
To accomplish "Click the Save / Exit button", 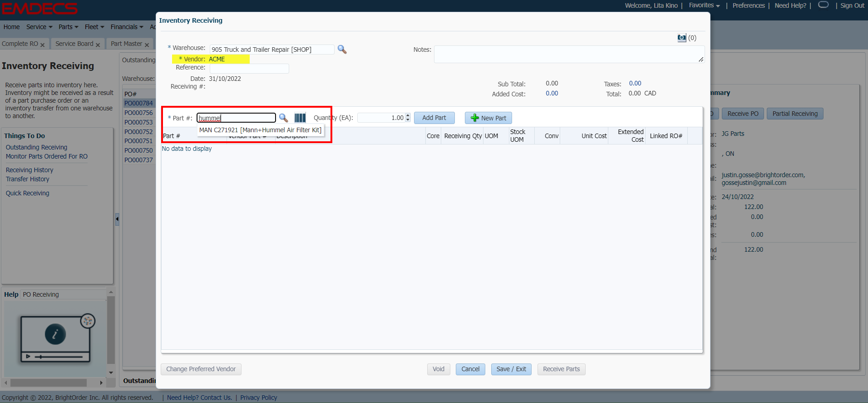I will point(511,369).
